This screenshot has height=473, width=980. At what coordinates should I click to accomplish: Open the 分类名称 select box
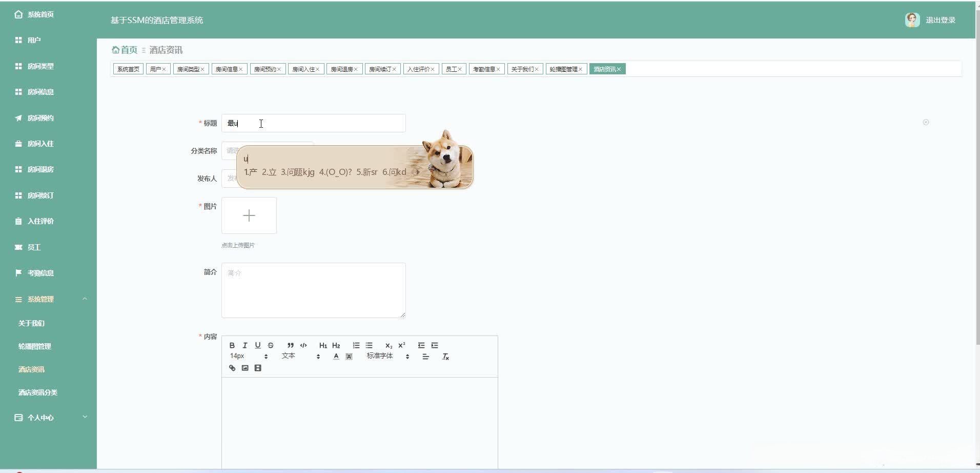(x=268, y=151)
